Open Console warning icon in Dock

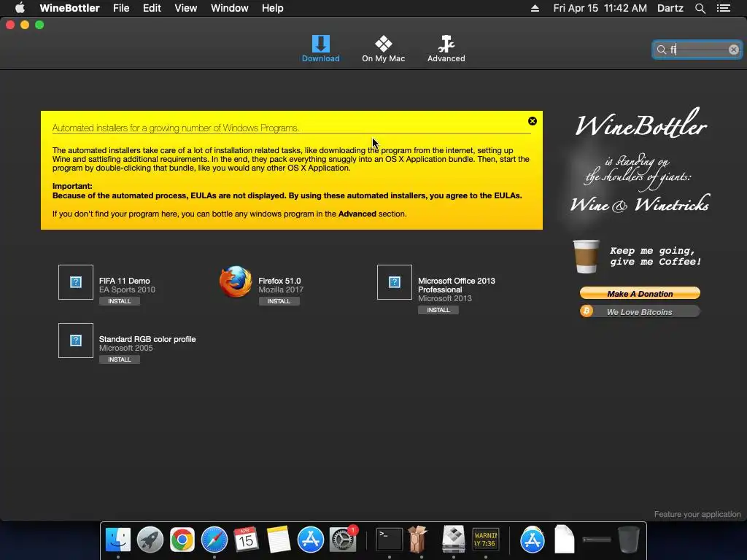(x=485, y=540)
